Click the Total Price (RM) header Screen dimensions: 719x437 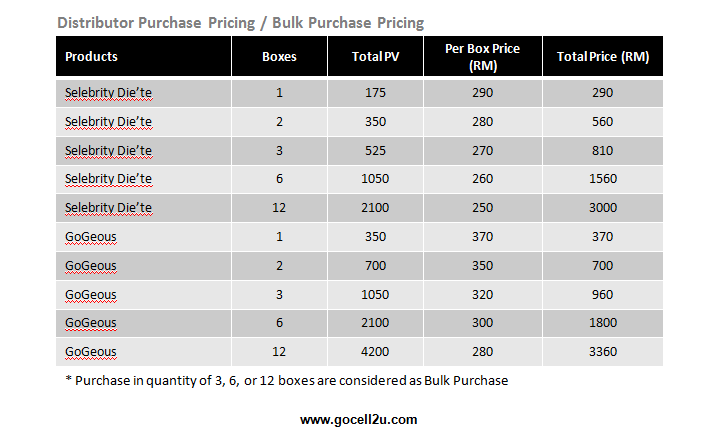[x=603, y=56]
